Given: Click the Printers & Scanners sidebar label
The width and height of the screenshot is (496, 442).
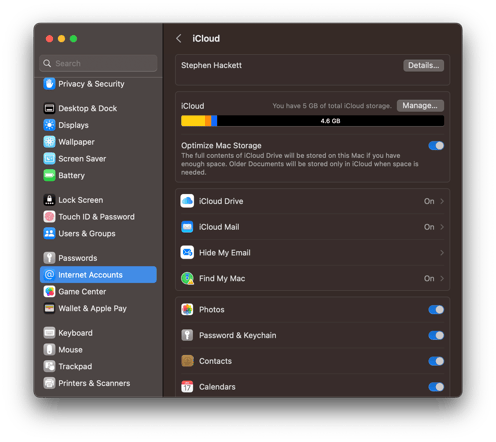Looking at the screenshot, I should pyautogui.click(x=94, y=383).
